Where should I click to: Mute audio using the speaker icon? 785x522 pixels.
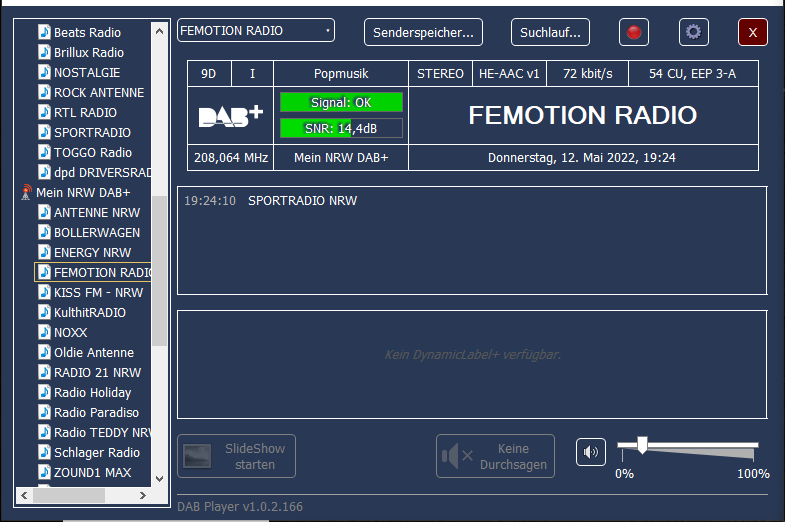[591, 453]
